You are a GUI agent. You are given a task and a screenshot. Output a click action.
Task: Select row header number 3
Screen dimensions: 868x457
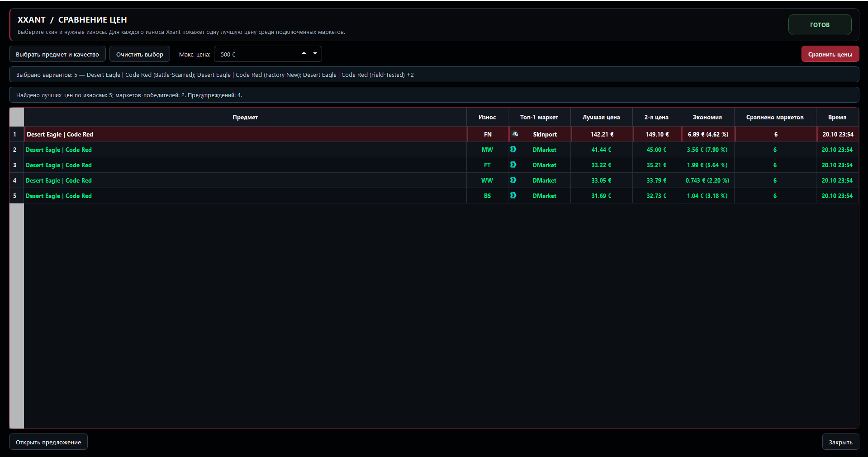coord(16,165)
